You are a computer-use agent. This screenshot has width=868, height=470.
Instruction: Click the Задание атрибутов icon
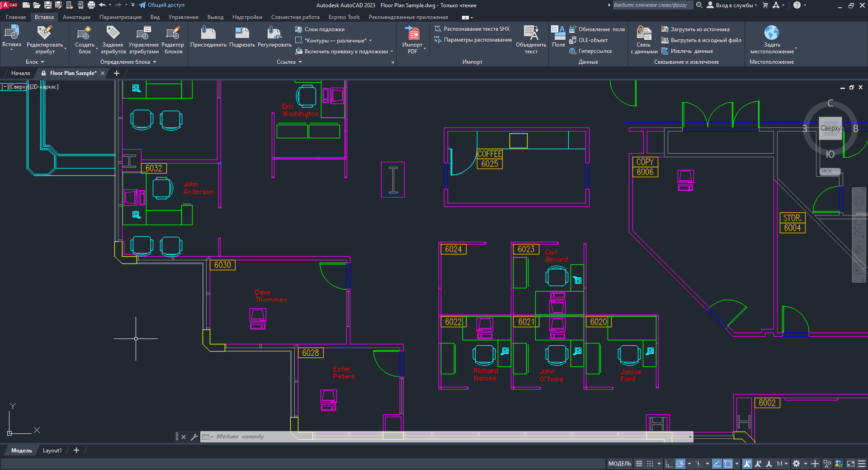pos(113,33)
